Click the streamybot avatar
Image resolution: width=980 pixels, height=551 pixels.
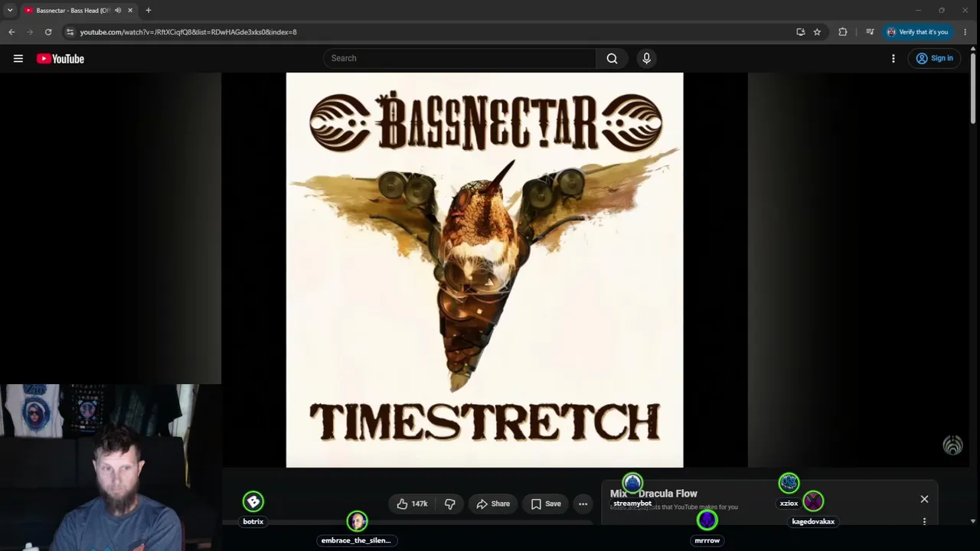(x=632, y=483)
